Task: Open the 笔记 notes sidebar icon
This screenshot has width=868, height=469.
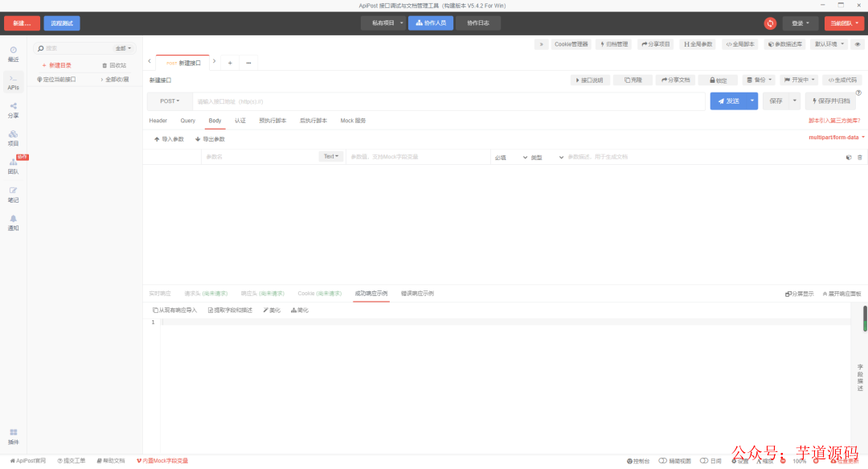Action: [x=14, y=195]
